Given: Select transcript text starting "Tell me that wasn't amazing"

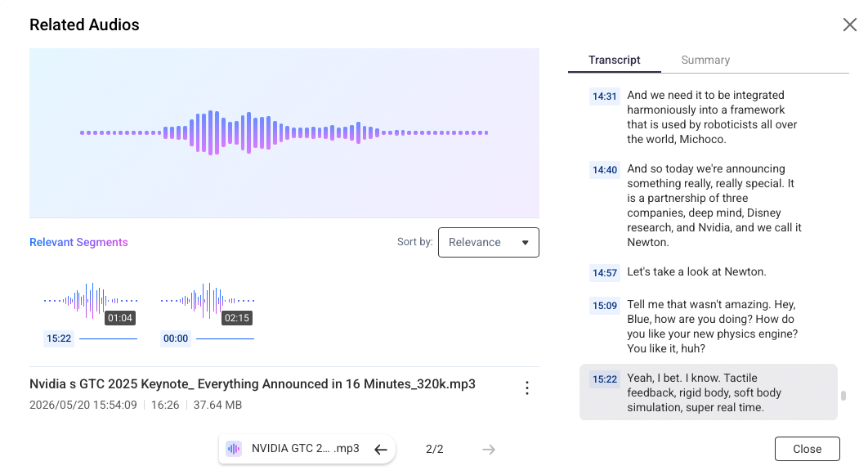Looking at the screenshot, I should 713,327.
